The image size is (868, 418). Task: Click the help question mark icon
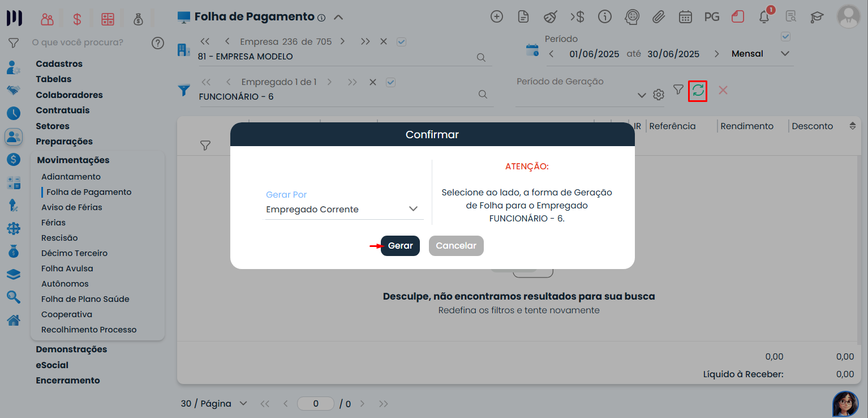[158, 42]
